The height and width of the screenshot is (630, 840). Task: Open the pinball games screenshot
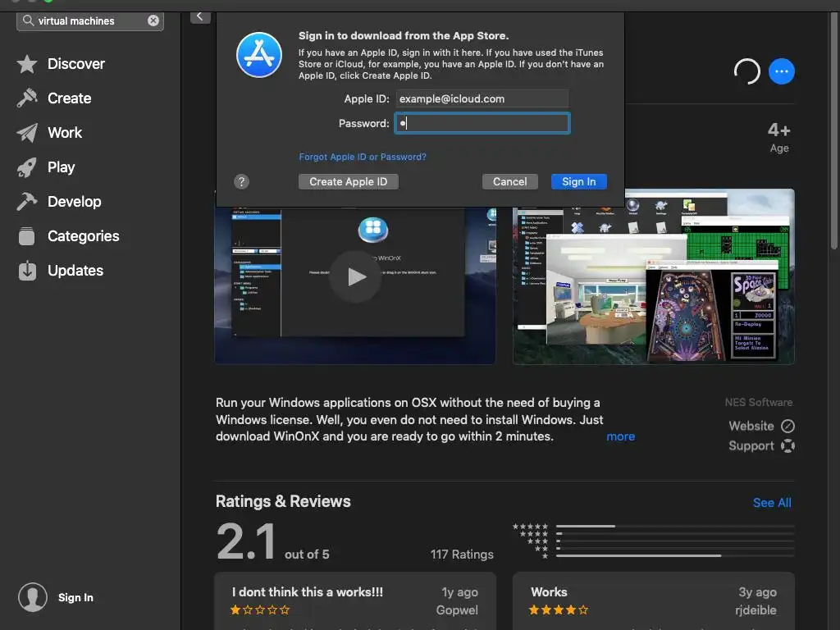coord(654,276)
